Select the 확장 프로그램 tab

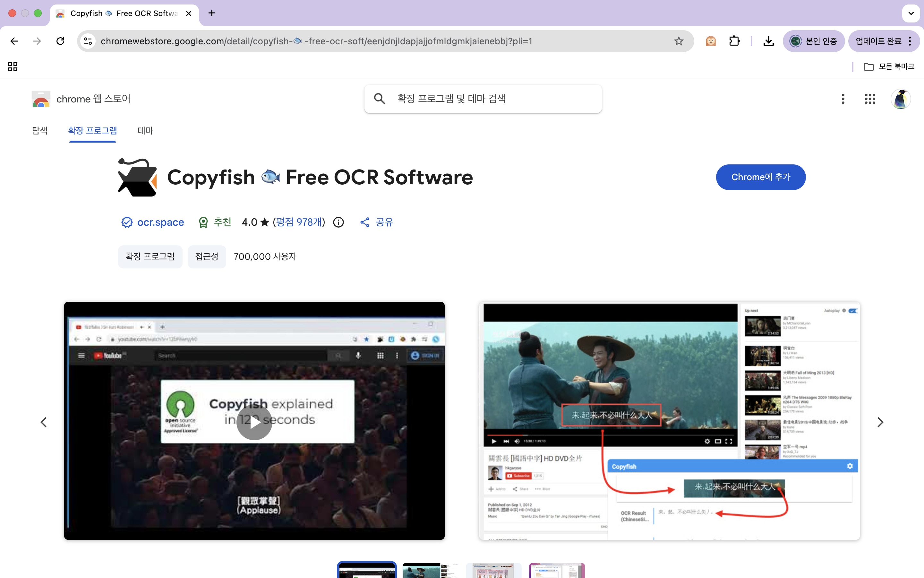click(x=92, y=130)
